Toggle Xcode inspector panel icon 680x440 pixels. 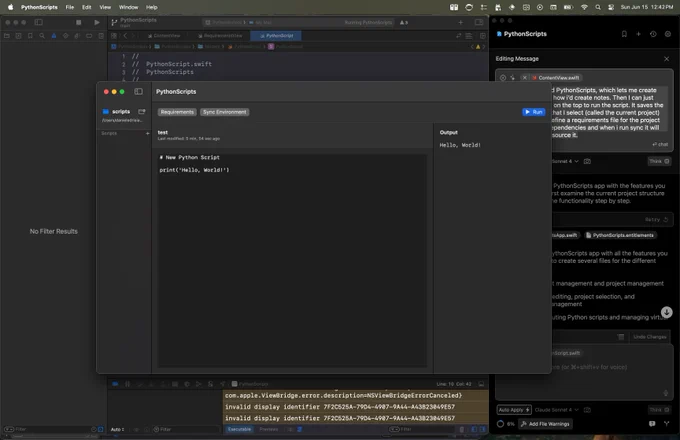pos(479,22)
